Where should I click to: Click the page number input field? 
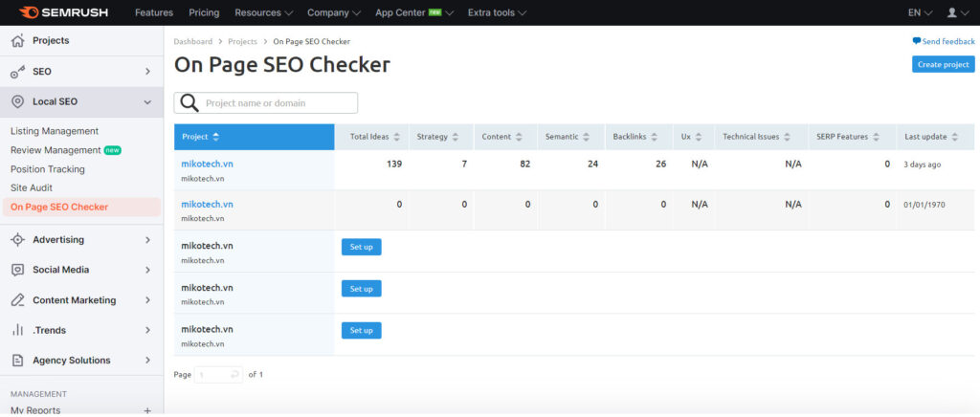(x=218, y=375)
